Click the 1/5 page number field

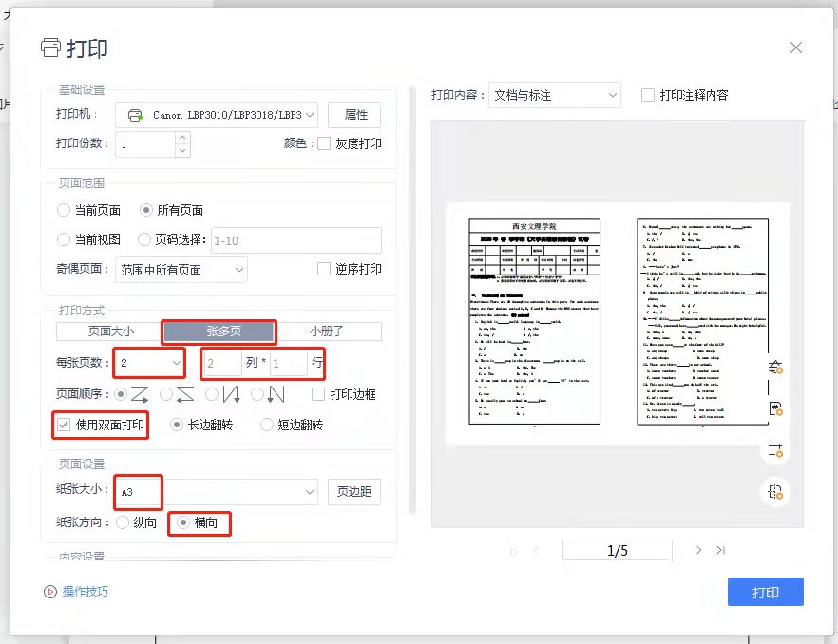(x=617, y=551)
